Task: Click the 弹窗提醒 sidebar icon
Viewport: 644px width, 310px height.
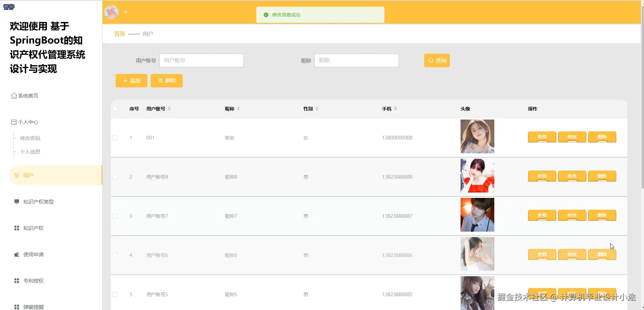Action: pyautogui.click(x=17, y=307)
